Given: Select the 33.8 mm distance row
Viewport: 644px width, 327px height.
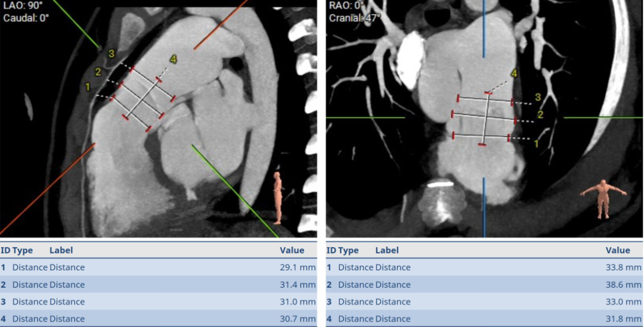Looking at the screenshot, I should pyautogui.click(x=485, y=267).
